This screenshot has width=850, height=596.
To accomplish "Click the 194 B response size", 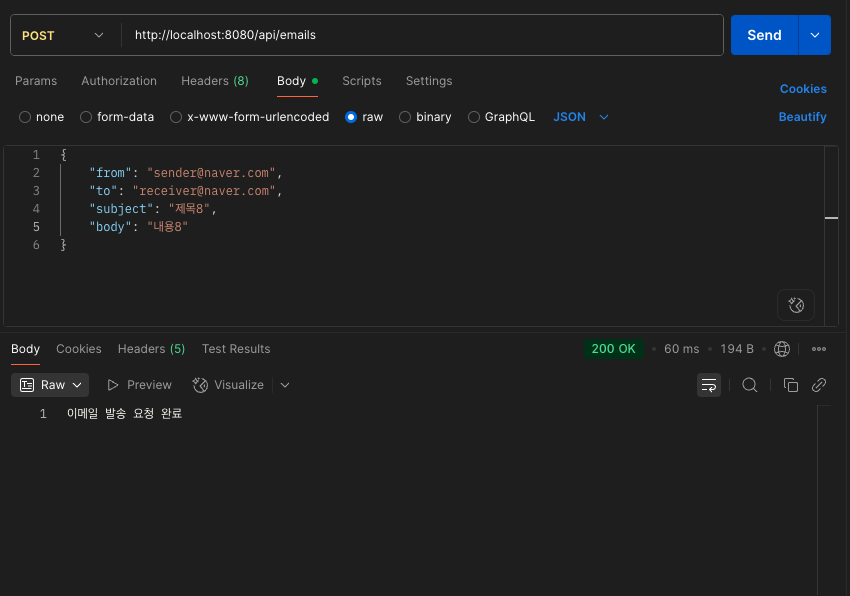I will coord(737,349).
